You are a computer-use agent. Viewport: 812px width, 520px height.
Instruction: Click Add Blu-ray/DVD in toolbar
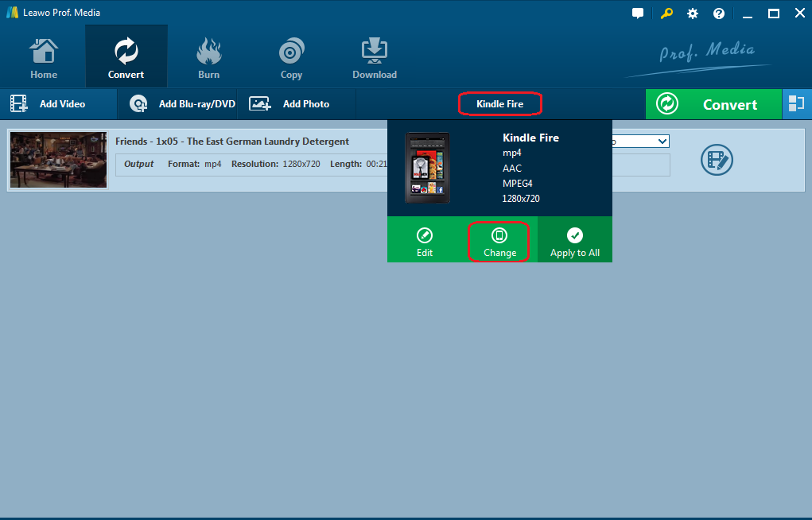[x=184, y=104]
